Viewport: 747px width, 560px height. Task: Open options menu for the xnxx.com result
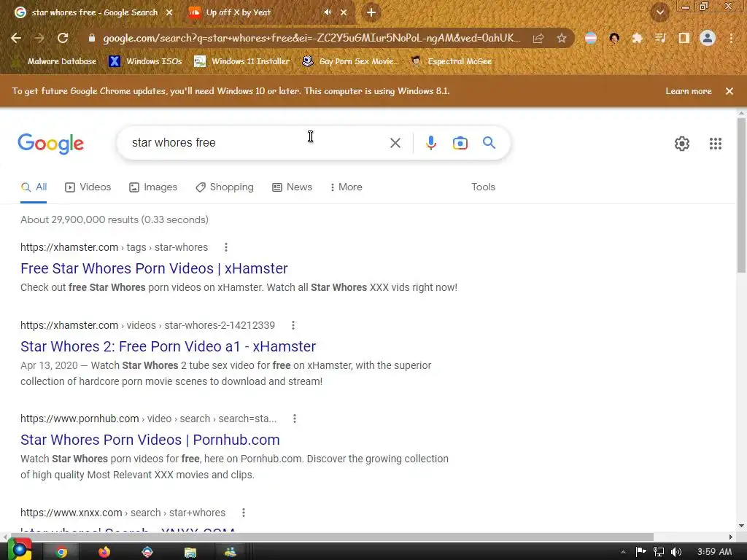(x=244, y=513)
